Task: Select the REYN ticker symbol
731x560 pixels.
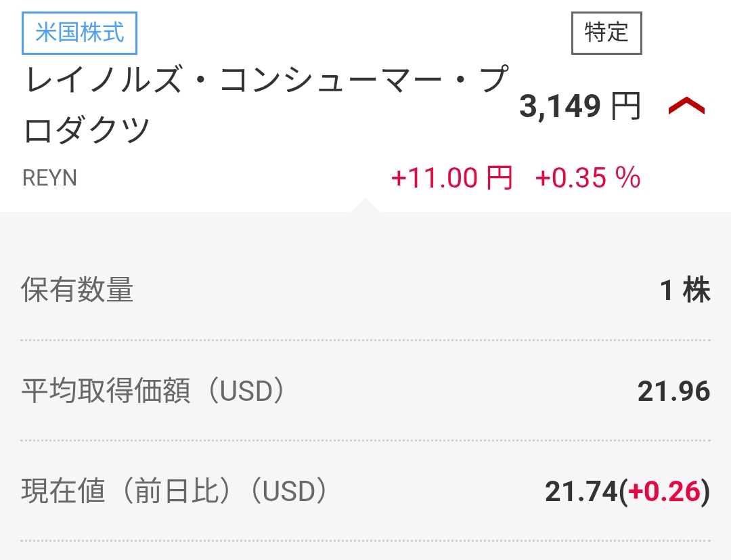Action: [x=50, y=178]
